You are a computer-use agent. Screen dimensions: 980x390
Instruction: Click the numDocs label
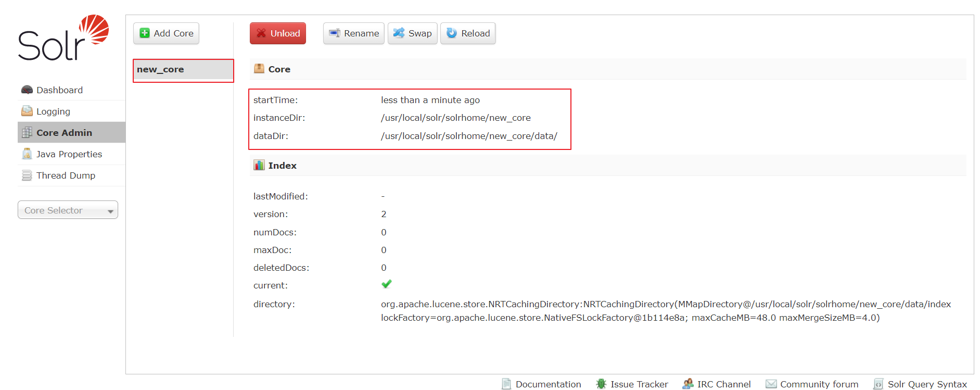pos(275,232)
